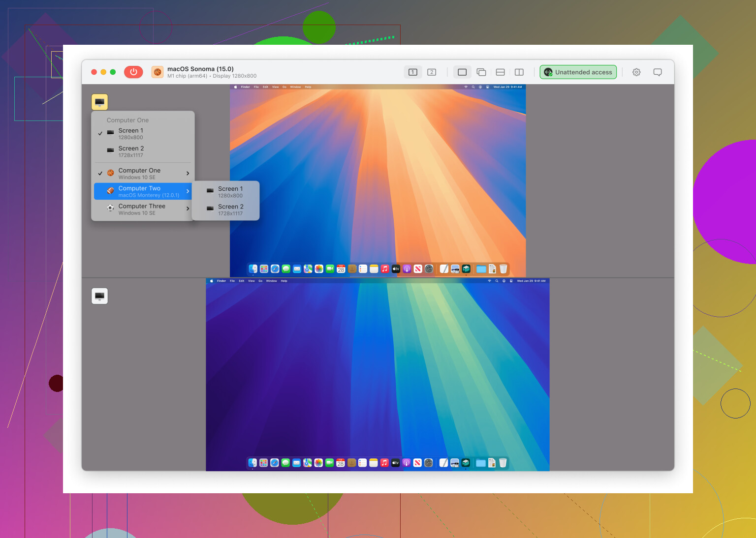The image size is (756, 538).
Task: Open Help menu in the lower remote screen
Action: 284,281
